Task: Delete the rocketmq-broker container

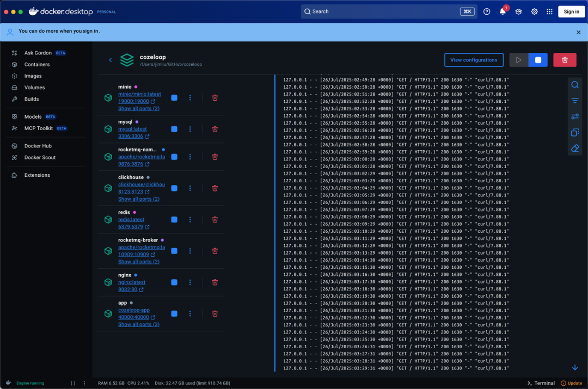Action: click(x=215, y=251)
